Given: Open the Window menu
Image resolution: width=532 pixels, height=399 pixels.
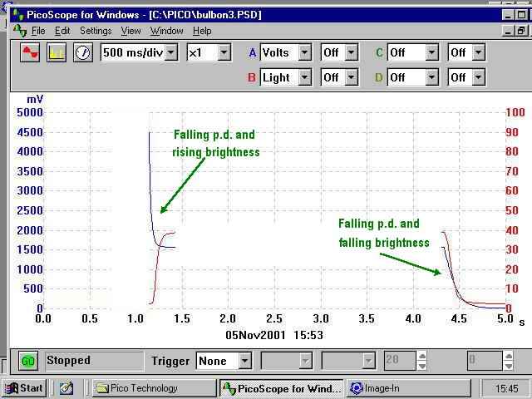Looking at the screenshot, I should click(166, 31).
